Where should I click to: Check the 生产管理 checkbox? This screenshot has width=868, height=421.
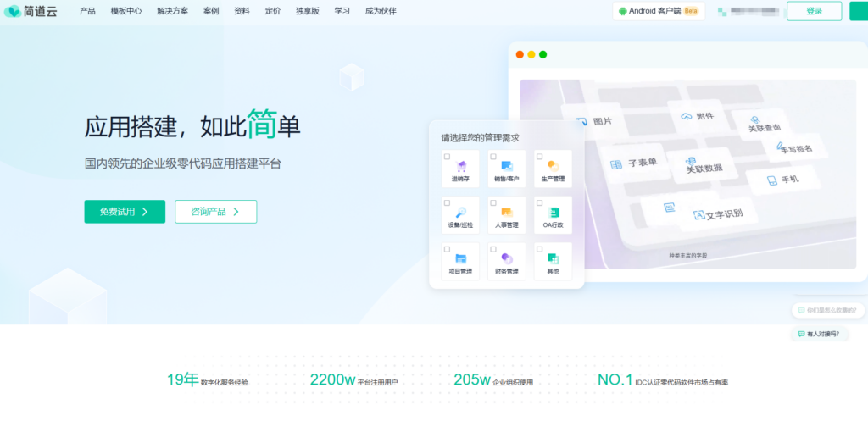point(540,157)
